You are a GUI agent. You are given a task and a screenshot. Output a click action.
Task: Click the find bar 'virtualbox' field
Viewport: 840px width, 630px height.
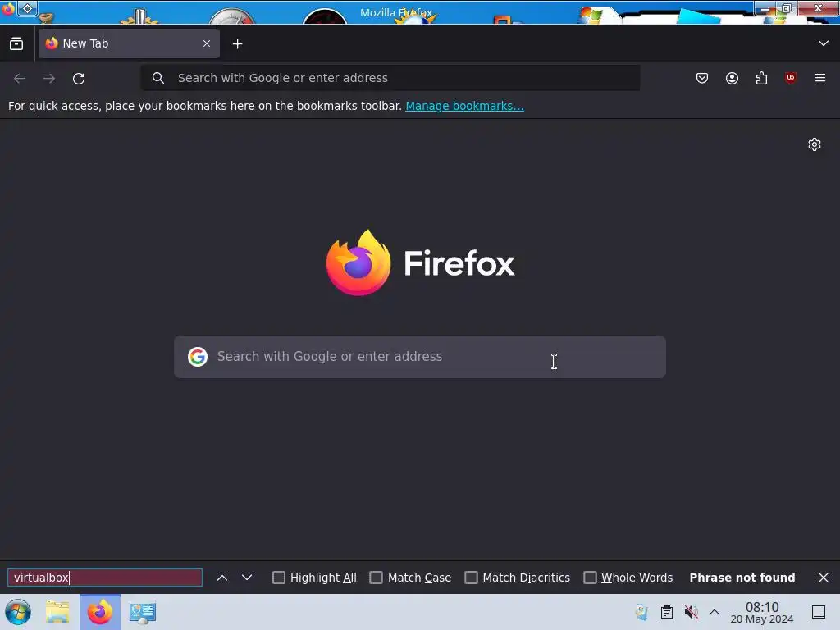click(x=105, y=577)
